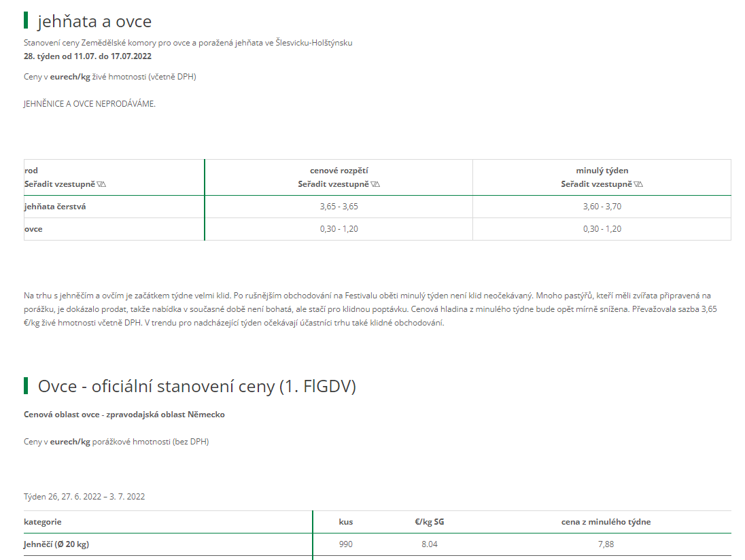Click up-triangle sort icon under minulý týden
Viewport: 745px width, 560px height.
point(641,185)
